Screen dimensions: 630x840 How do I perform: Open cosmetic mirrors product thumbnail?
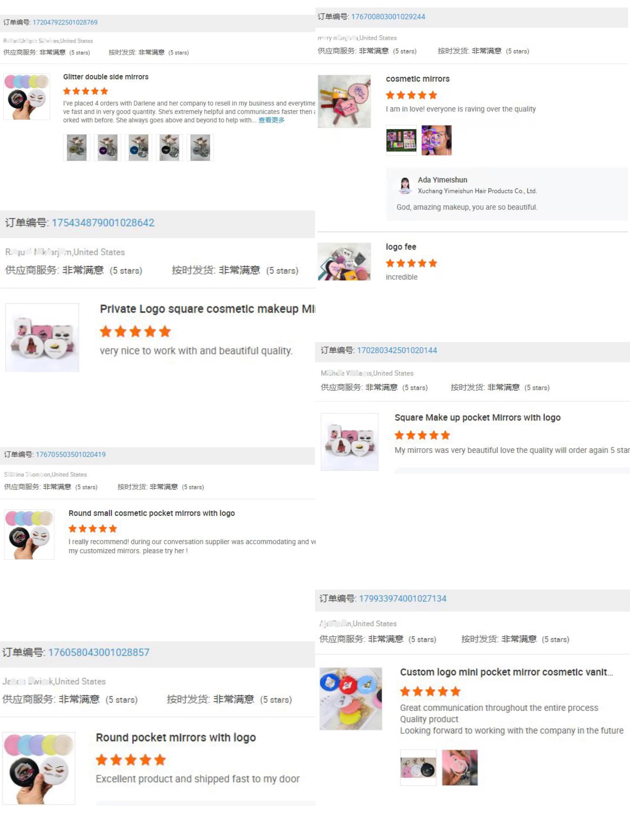pyautogui.click(x=344, y=101)
